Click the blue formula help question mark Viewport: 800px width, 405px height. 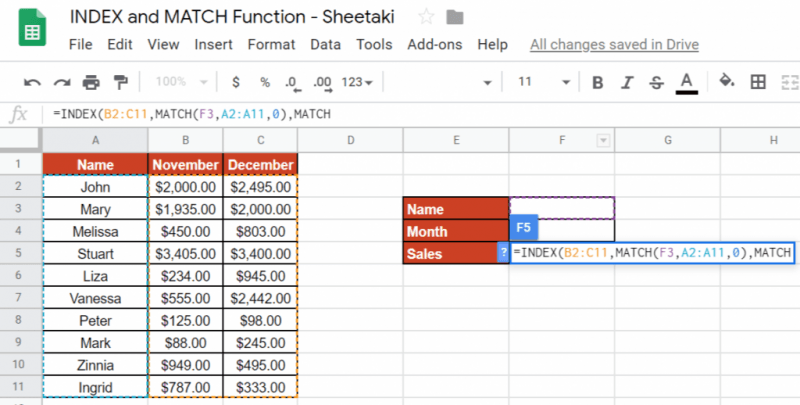tap(503, 254)
